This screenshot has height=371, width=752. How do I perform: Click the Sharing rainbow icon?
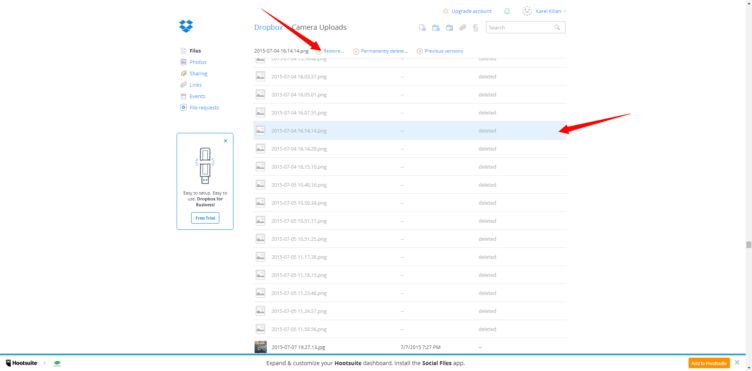click(183, 73)
